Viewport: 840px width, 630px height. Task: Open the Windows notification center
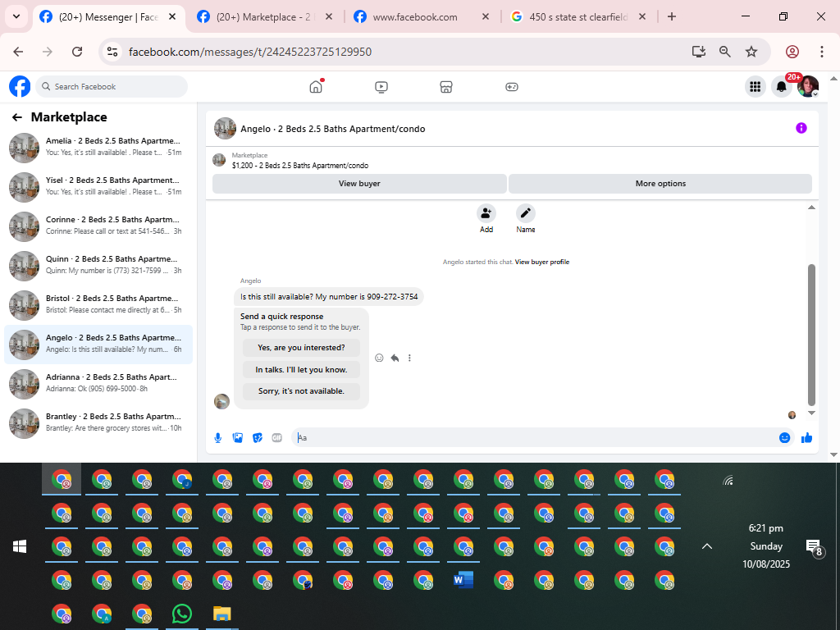click(x=815, y=547)
